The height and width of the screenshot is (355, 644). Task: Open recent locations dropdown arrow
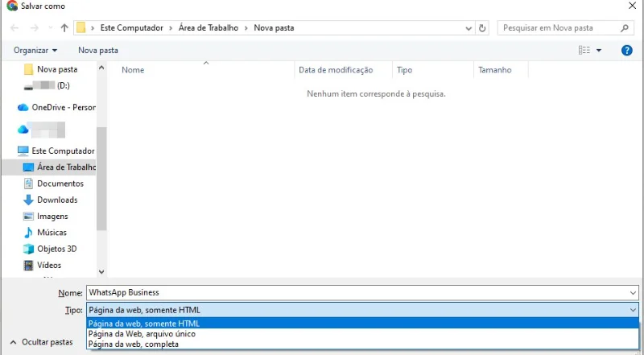coord(51,28)
